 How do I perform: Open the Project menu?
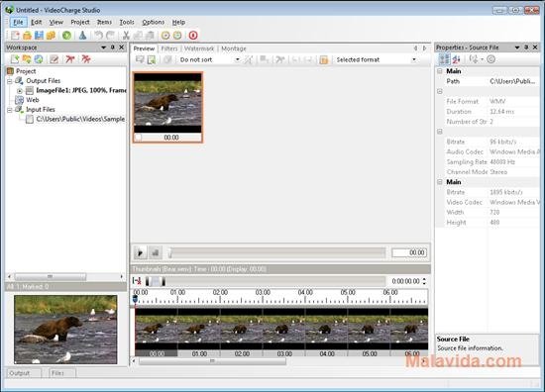[x=80, y=22]
